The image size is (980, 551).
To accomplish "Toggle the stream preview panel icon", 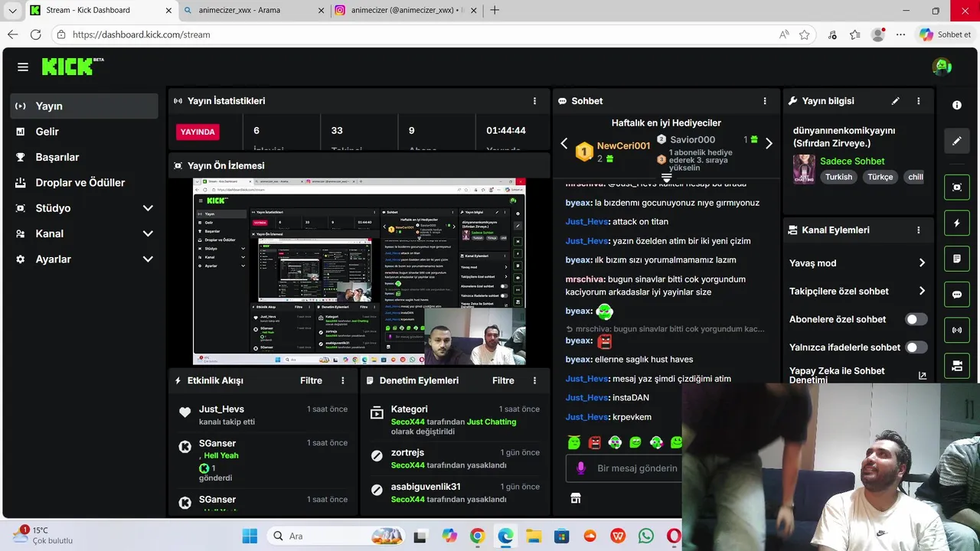I will (x=956, y=187).
